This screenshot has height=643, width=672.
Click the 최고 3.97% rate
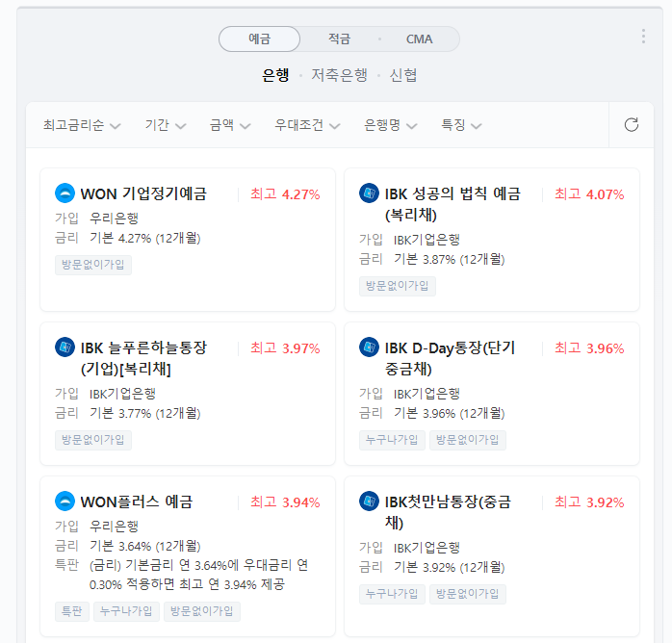pyautogui.click(x=285, y=348)
